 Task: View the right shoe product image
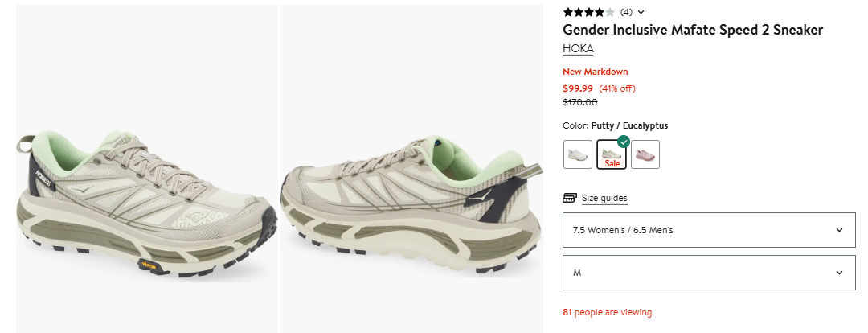411,169
